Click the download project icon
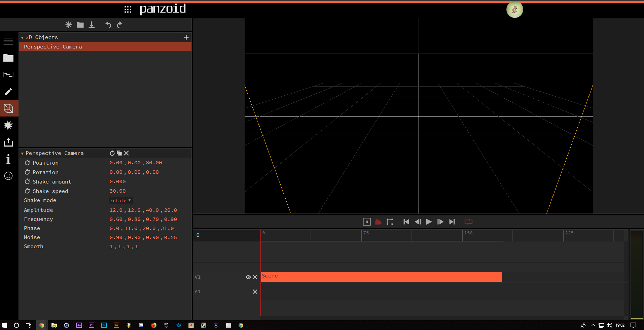The width and height of the screenshot is (644, 330). tap(92, 25)
